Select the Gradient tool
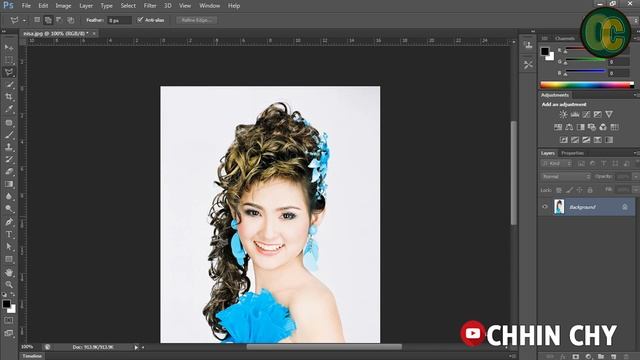Screen dimensions: 640x360 (9, 184)
